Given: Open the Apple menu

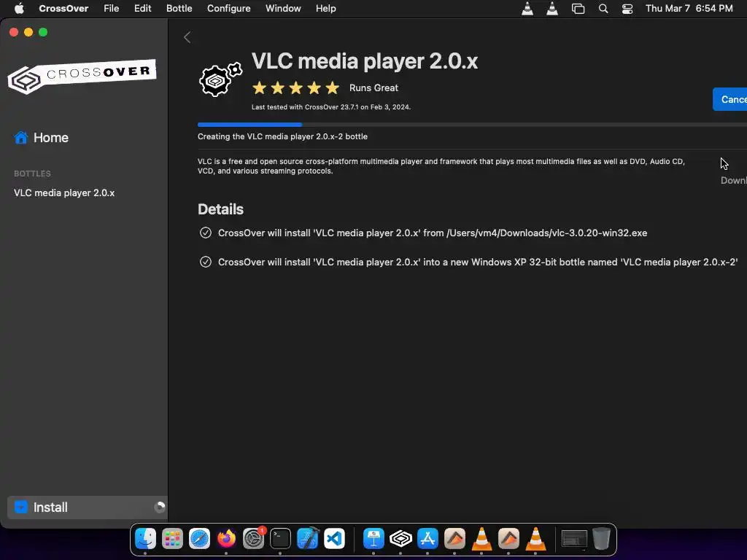Looking at the screenshot, I should coord(19,9).
